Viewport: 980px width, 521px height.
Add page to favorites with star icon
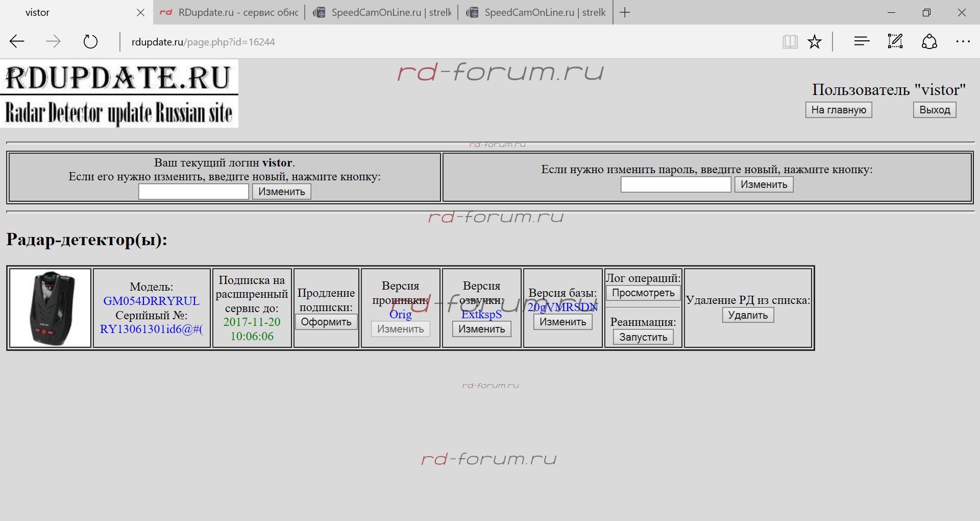(x=815, y=42)
